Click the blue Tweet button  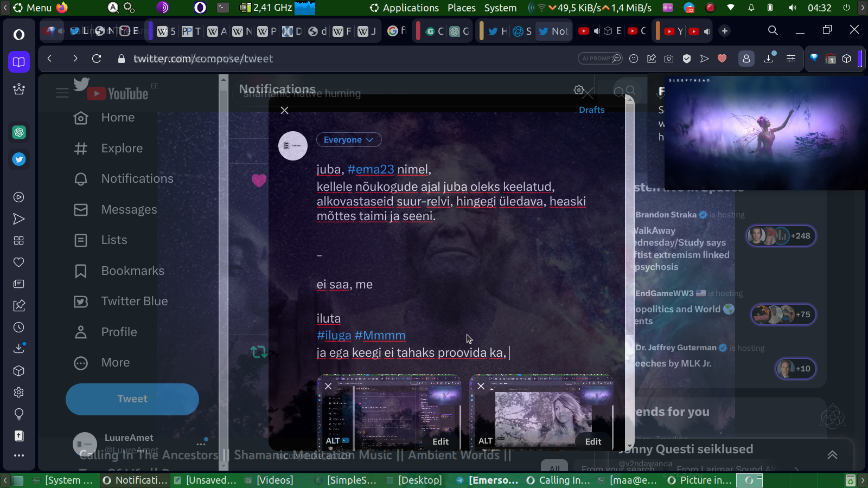tap(132, 399)
